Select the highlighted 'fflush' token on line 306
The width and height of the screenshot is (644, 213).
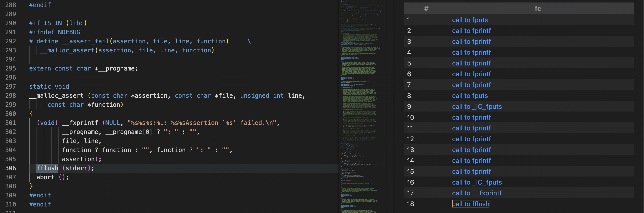tap(47, 168)
